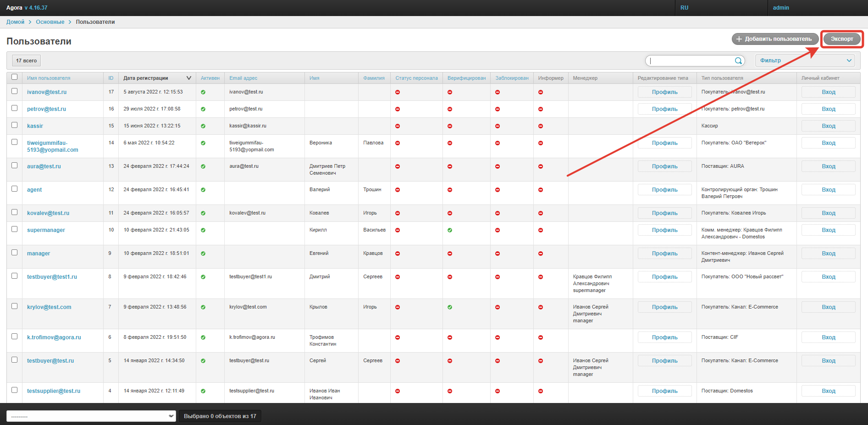Open the admin menu in top bar
This screenshot has width=868, height=425.
[781, 8]
